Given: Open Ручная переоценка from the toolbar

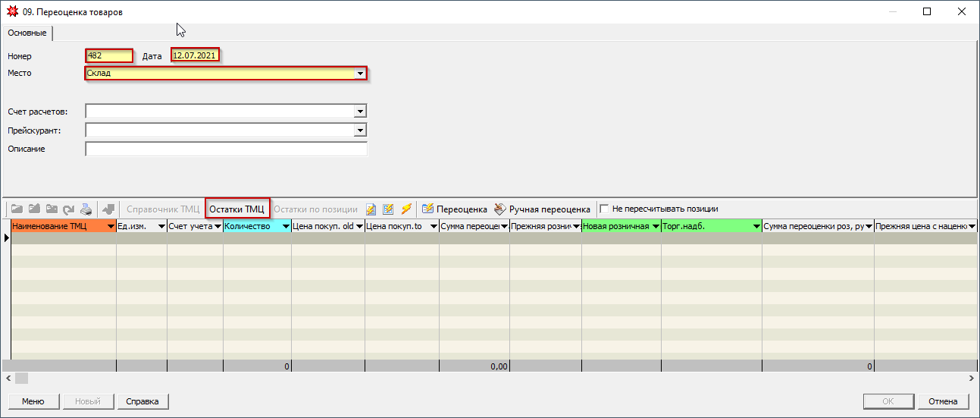Looking at the screenshot, I should [x=542, y=209].
